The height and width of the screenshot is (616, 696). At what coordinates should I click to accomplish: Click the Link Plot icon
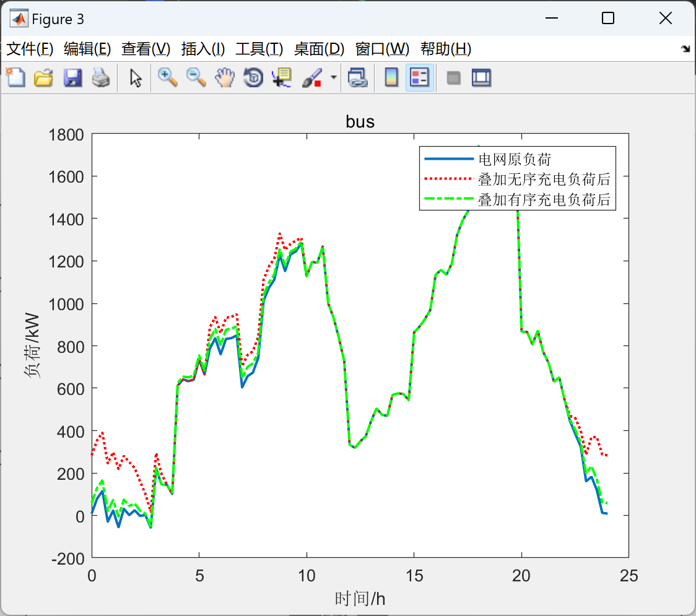357,77
